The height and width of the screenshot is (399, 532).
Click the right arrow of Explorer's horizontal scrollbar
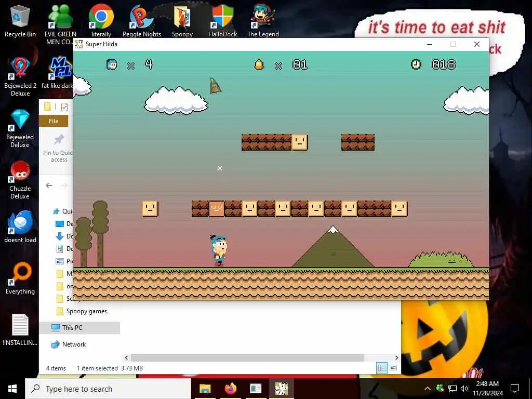click(396, 357)
